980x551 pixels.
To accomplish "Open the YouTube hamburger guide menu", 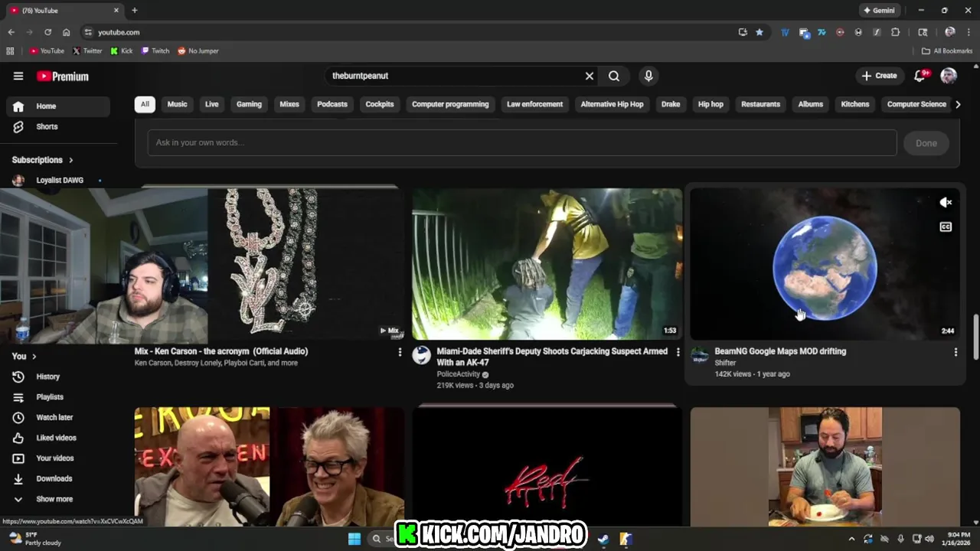I will click(x=18, y=76).
